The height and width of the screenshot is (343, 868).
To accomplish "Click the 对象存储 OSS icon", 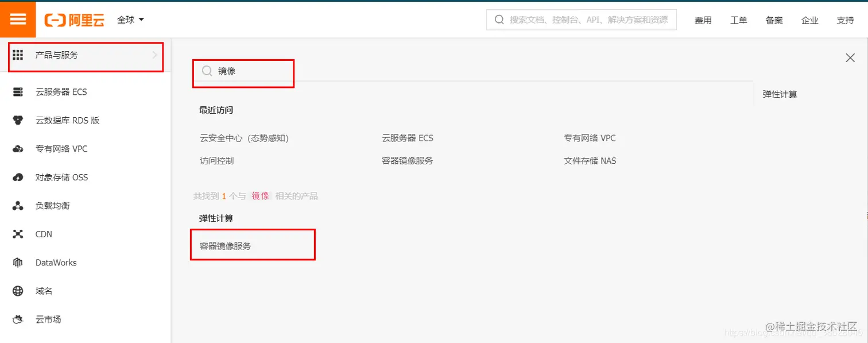I will pos(18,178).
